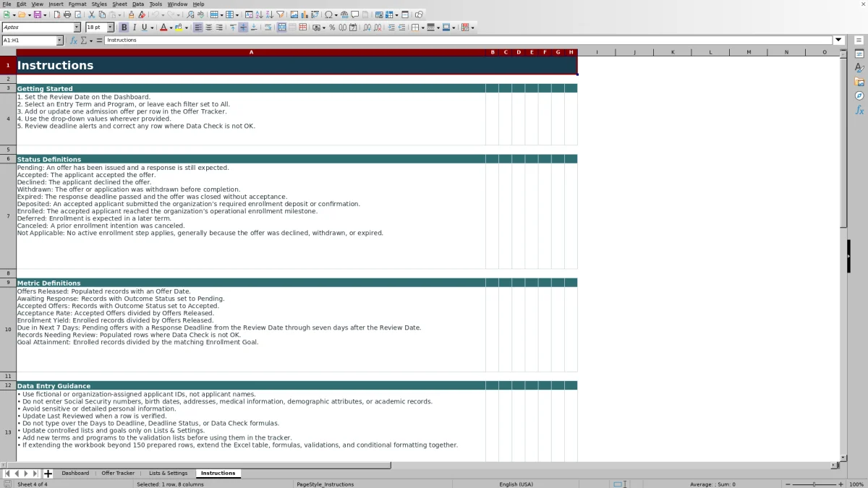Click the formula input line showing Instructions

469,40
